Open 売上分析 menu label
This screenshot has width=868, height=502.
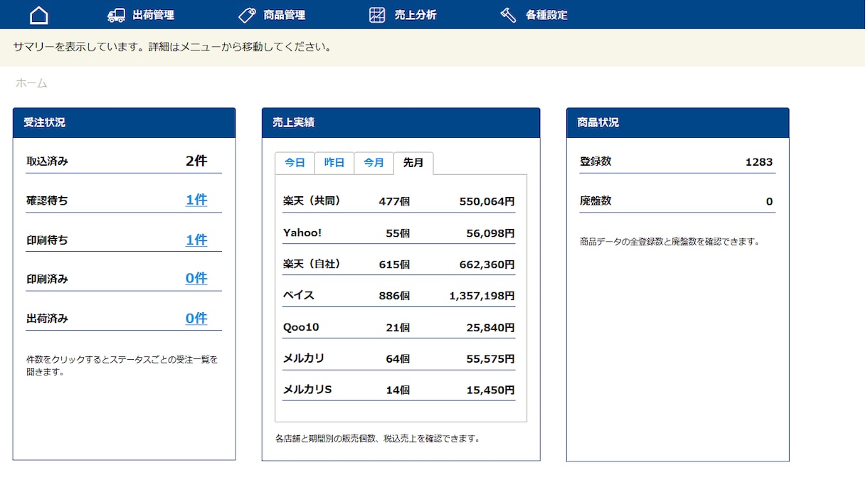(416, 15)
